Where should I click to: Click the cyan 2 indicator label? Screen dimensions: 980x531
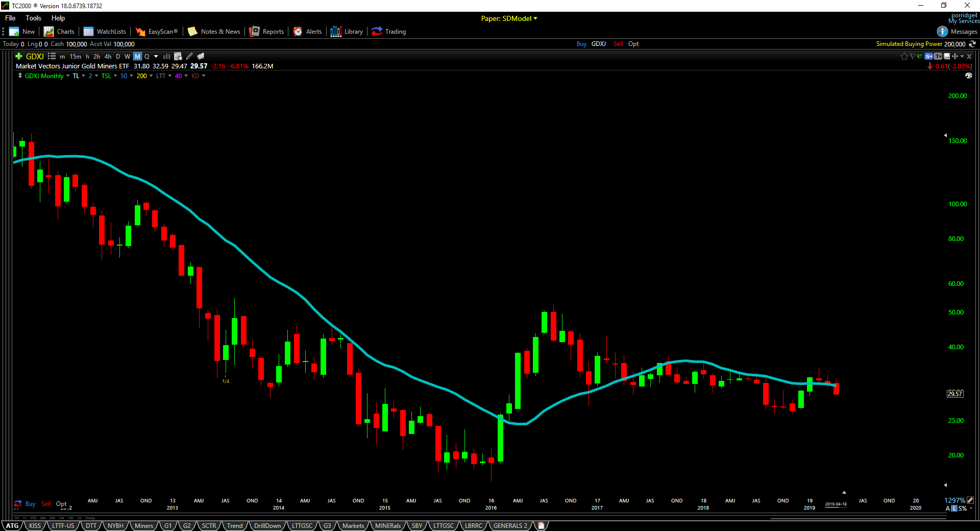tap(90, 76)
